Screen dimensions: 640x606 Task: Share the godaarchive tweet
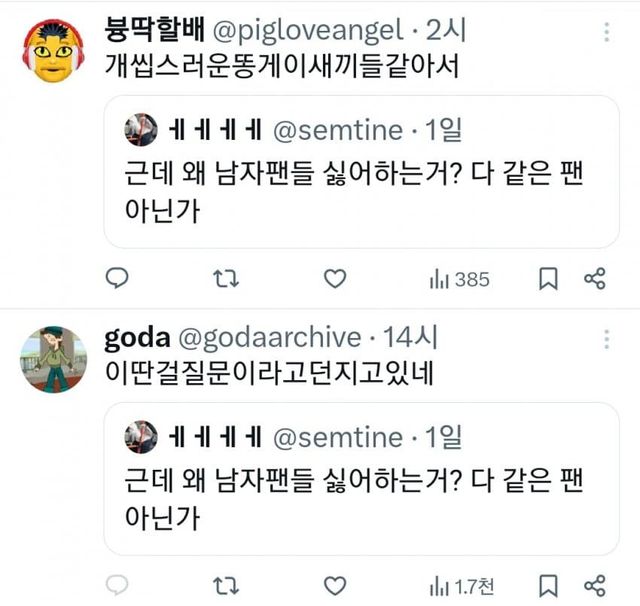point(594,585)
